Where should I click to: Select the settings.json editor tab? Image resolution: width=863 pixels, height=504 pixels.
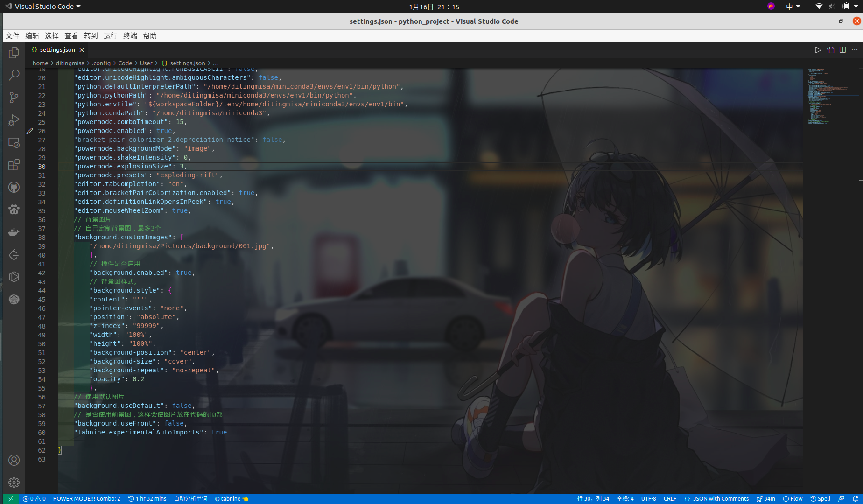point(57,50)
